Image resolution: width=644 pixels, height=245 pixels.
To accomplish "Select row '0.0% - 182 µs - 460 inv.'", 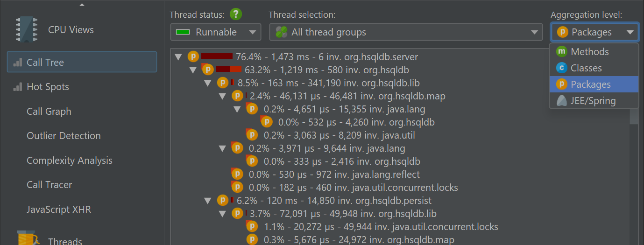I will 353,188.
